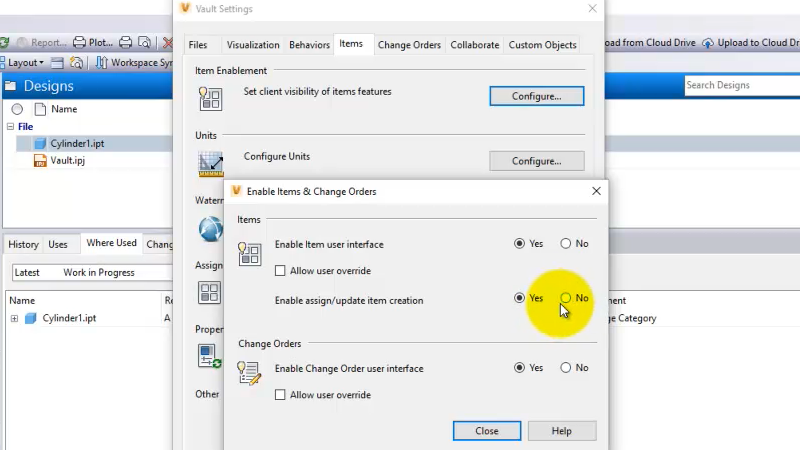
Task: Click the Print Preview icon in the toolbar
Action: pyautogui.click(x=144, y=42)
